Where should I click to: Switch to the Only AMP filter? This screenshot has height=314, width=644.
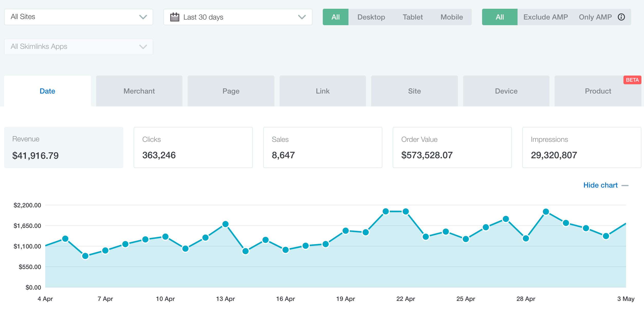tap(595, 17)
